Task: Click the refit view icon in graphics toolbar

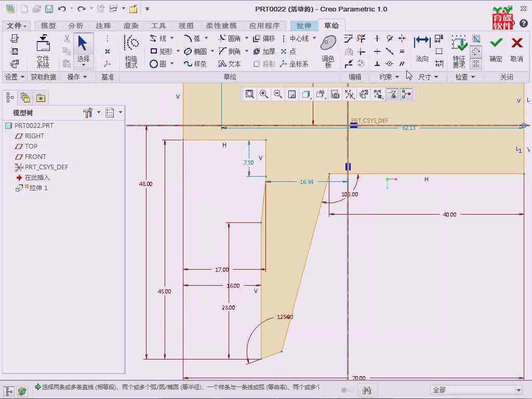Action: 250,94
